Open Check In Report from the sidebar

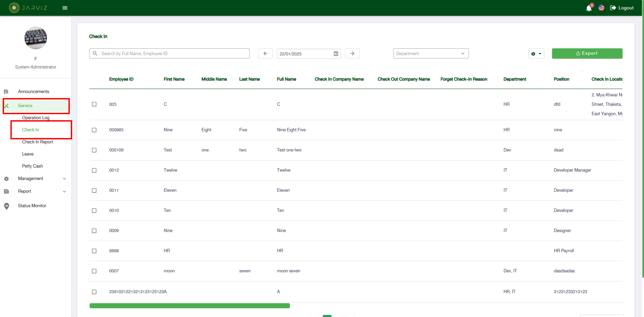click(x=38, y=142)
